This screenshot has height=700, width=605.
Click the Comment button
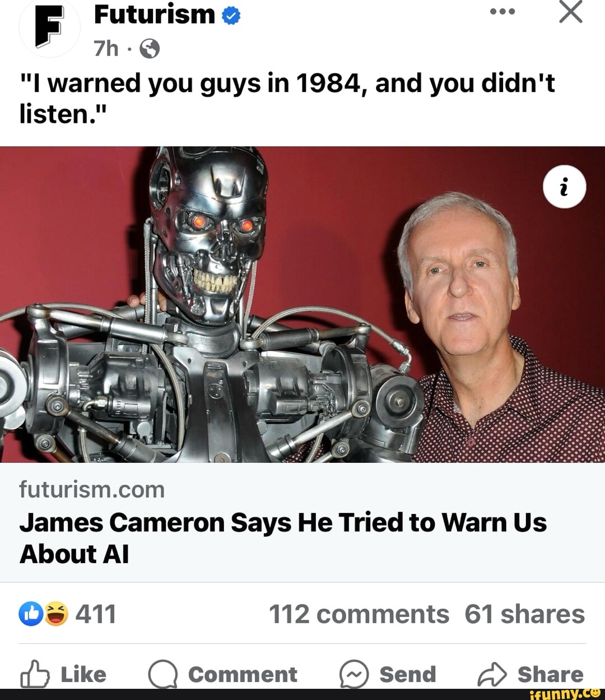click(x=223, y=674)
